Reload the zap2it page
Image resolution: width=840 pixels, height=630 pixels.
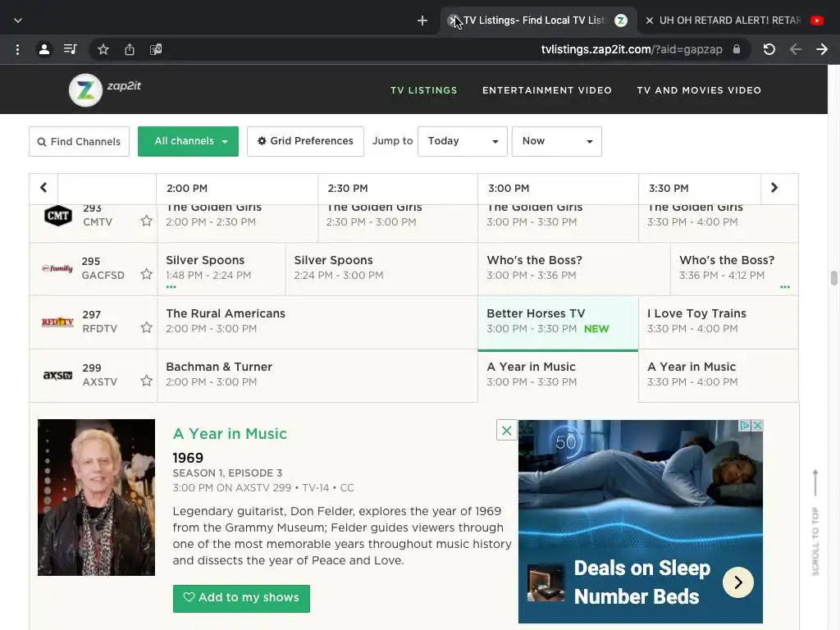(769, 50)
